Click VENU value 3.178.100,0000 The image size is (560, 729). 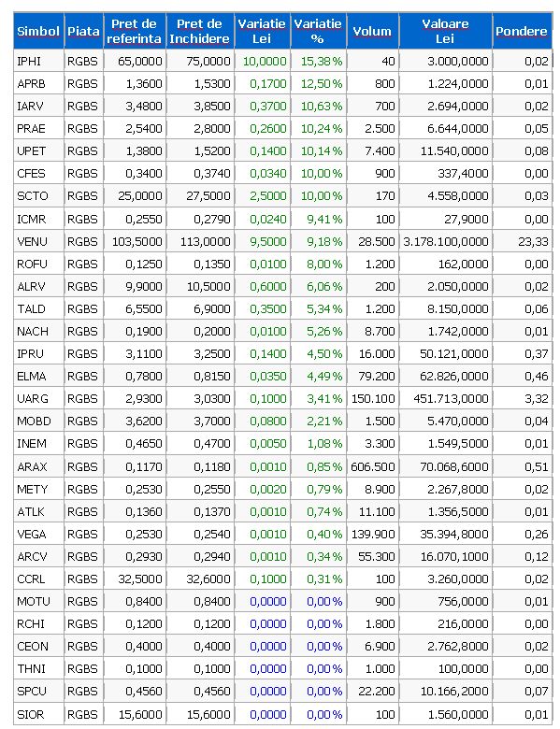click(446, 241)
